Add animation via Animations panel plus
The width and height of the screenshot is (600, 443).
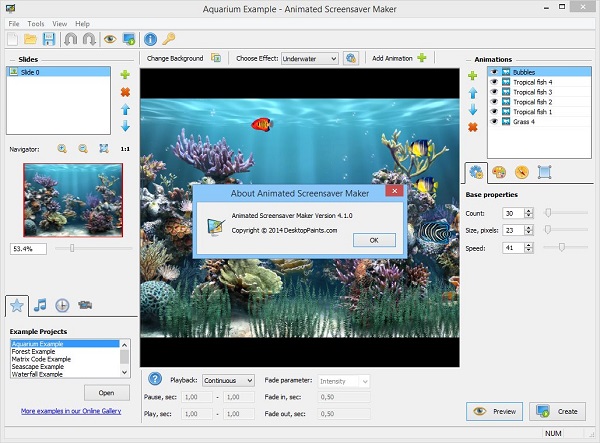[473, 75]
